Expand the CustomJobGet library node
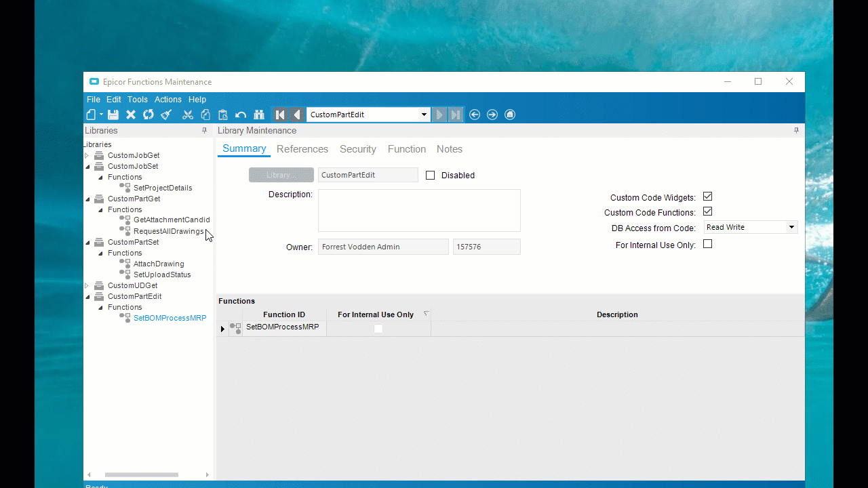The height and width of the screenshot is (488, 868). 87,155
